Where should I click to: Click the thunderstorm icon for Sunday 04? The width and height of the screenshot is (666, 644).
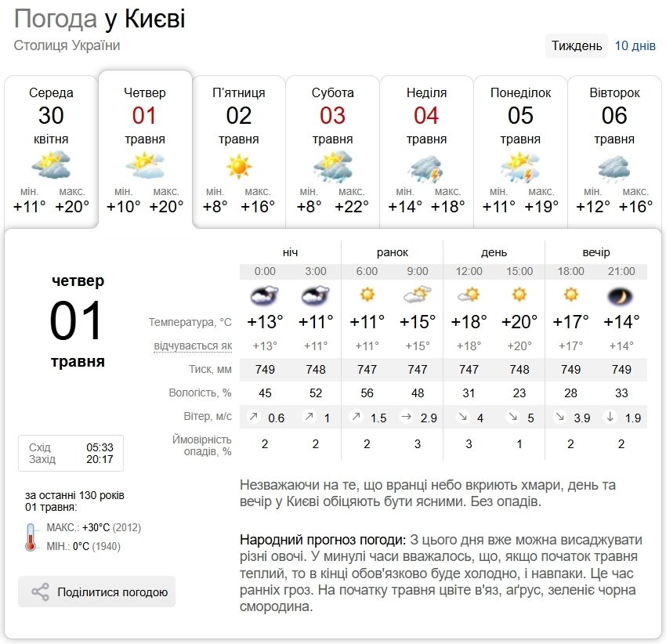(x=426, y=168)
